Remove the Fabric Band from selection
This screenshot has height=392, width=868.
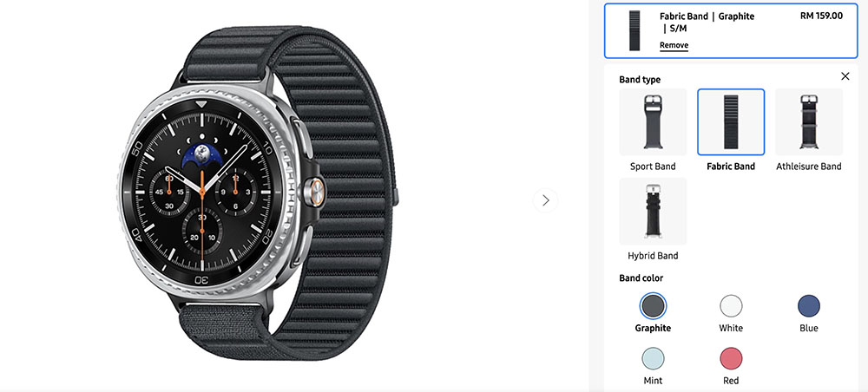pyautogui.click(x=674, y=45)
